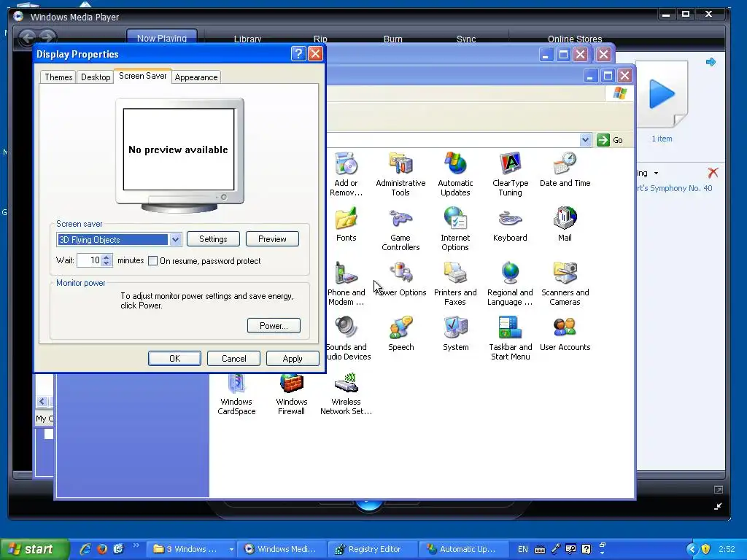The height and width of the screenshot is (560, 747).
Task: Increase the screen saver wait minutes
Action: tap(107, 257)
